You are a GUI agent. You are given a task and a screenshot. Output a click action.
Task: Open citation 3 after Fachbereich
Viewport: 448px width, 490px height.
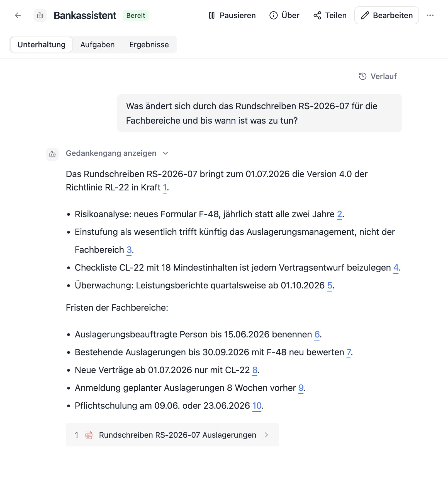[129, 250]
